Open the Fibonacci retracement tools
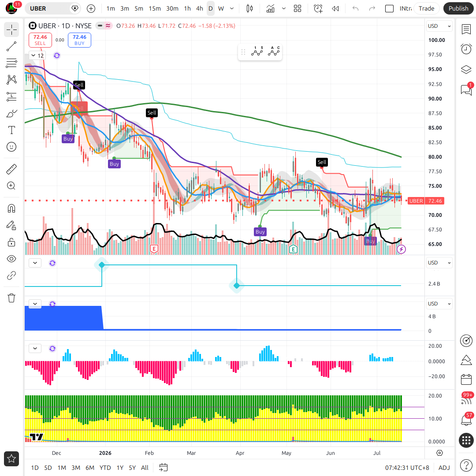The image size is (476, 476). pos(11,63)
